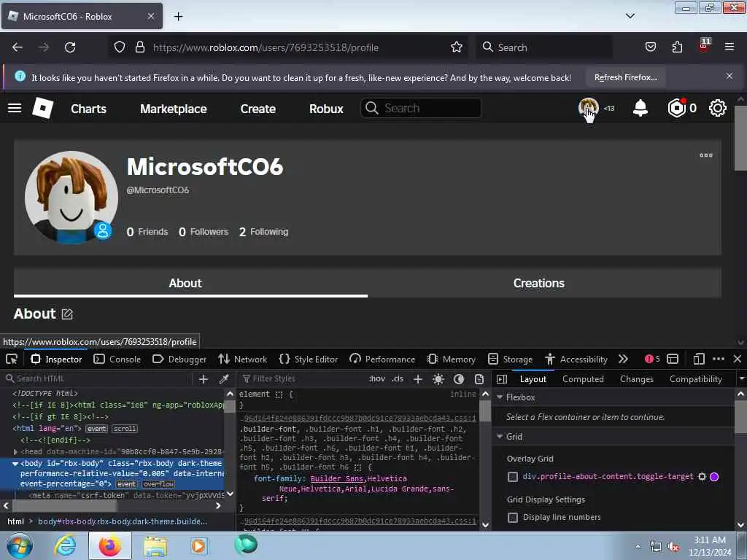Screen dimensions: 747x560
Task: Open the Style Editor tab
Action: (309, 359)
